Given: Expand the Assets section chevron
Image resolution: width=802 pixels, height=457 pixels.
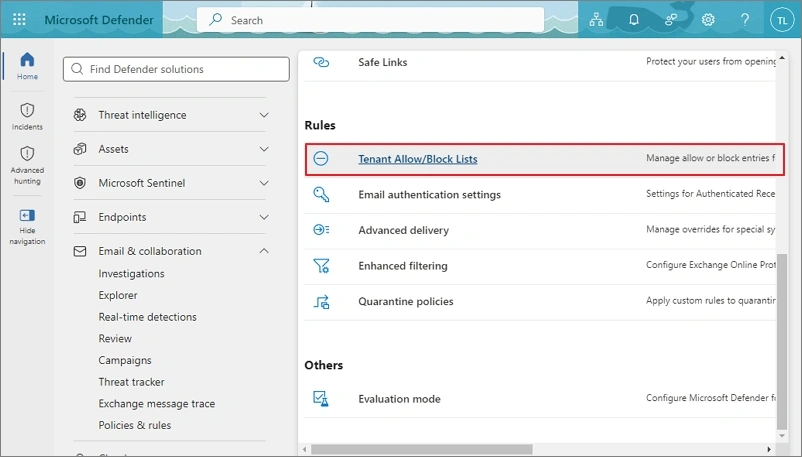Looking at the screenshot, I should (x=264, y=149).
